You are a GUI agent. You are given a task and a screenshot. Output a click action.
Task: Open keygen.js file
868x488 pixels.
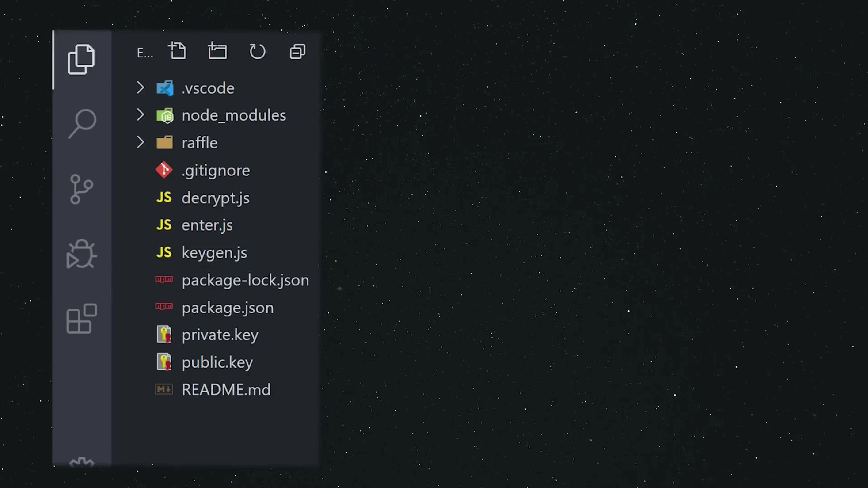click(x=214, y=253)
